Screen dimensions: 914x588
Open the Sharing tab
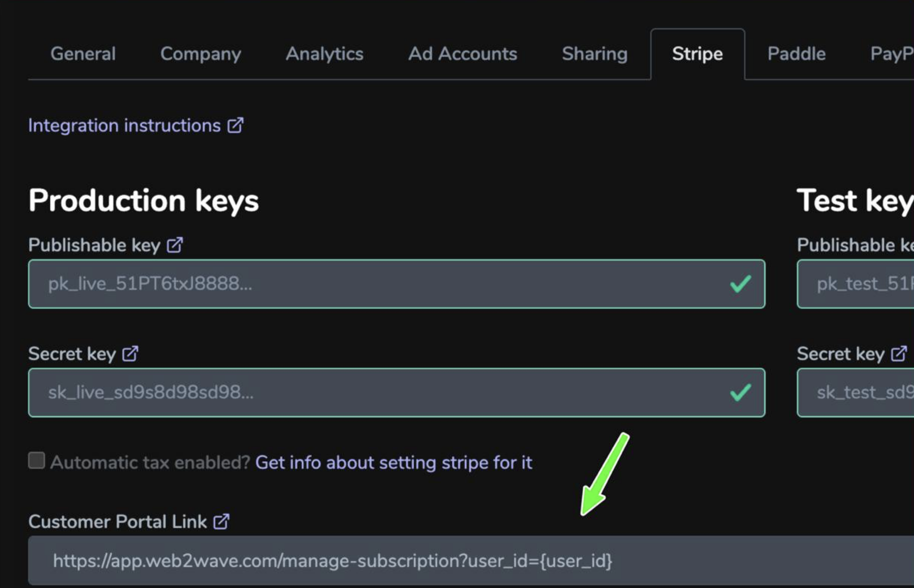coord(595,54)
